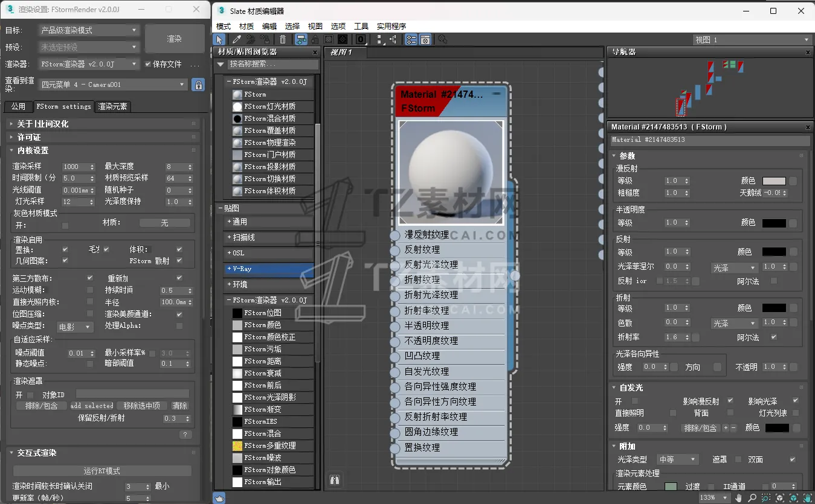Open the 光泽类型 dropdown showing 中等

(x=677, y=459)
